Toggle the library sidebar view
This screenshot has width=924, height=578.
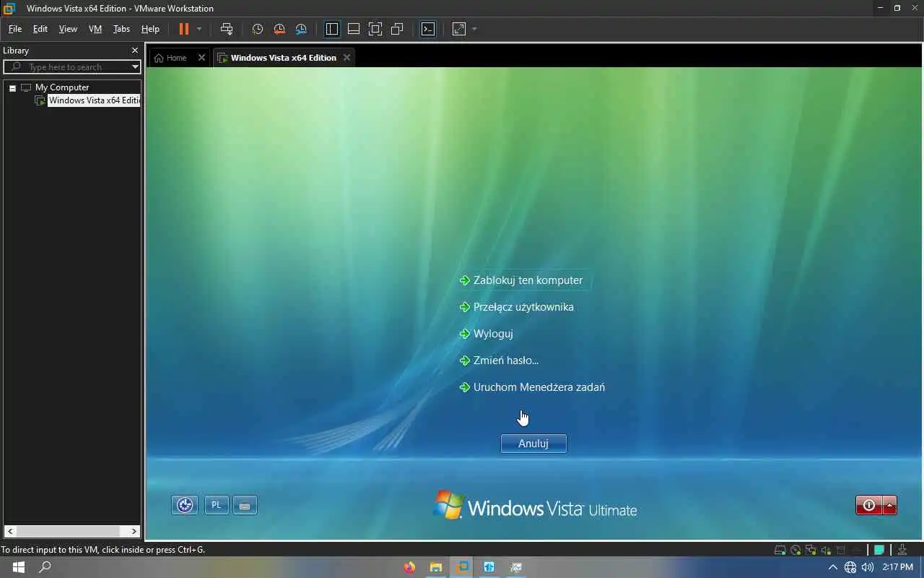pyautogui.click(x=332, y=29)
